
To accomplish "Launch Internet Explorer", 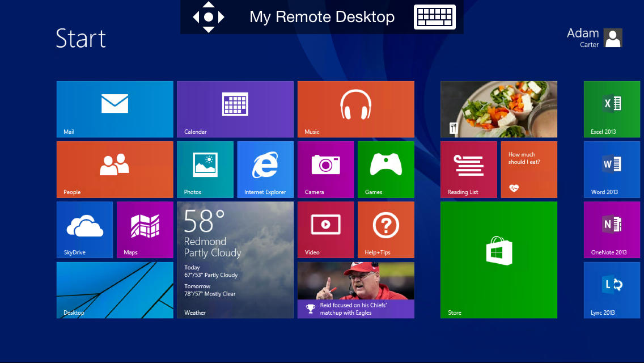I will [x=265, y=170].
